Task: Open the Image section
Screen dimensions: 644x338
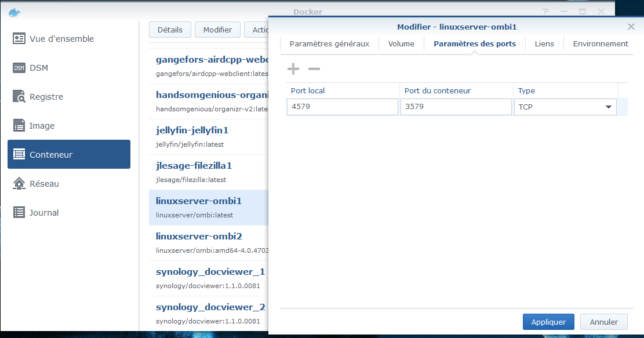Action: tap(69, 126)
